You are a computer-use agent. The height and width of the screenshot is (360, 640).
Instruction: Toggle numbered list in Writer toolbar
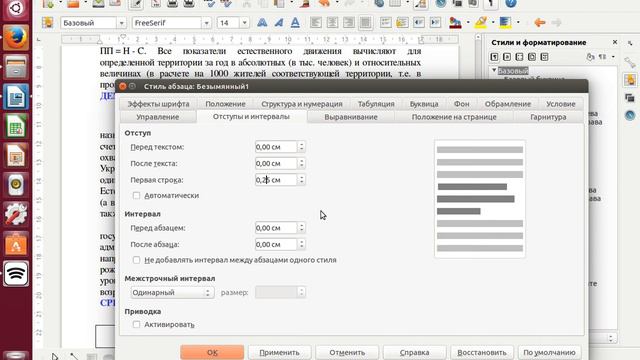pyautogui.click(x=386, y=22)
